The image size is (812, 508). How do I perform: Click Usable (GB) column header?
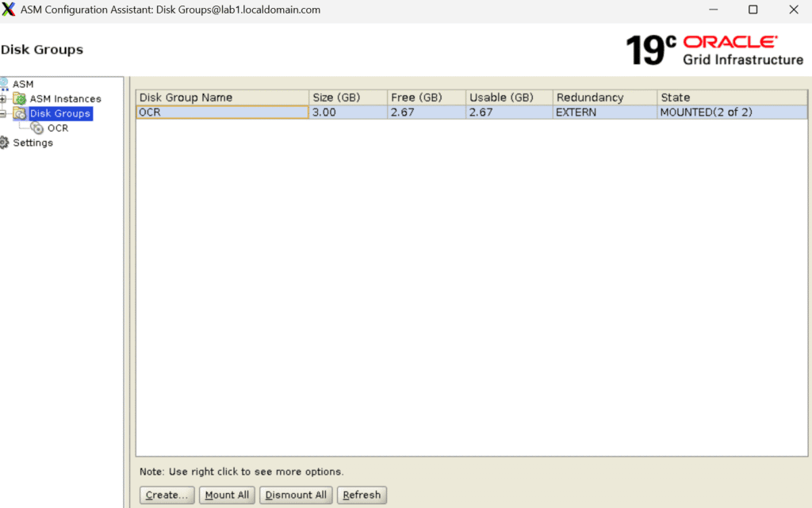click(509, 97)
